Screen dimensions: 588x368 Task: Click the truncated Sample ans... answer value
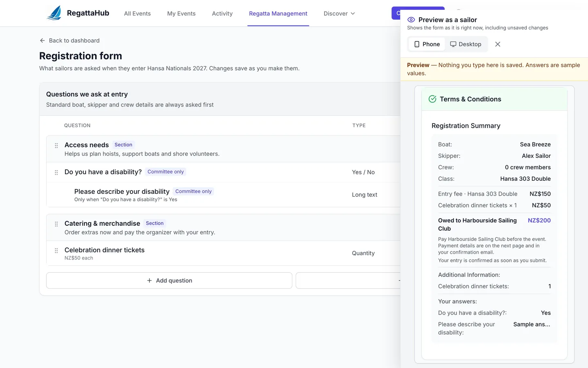(532, 324)
